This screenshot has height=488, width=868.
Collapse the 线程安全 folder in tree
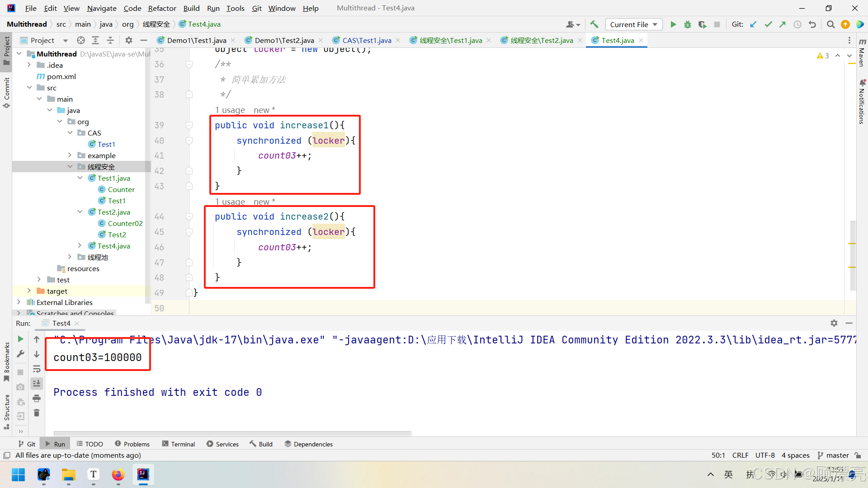tap(70, 167)
